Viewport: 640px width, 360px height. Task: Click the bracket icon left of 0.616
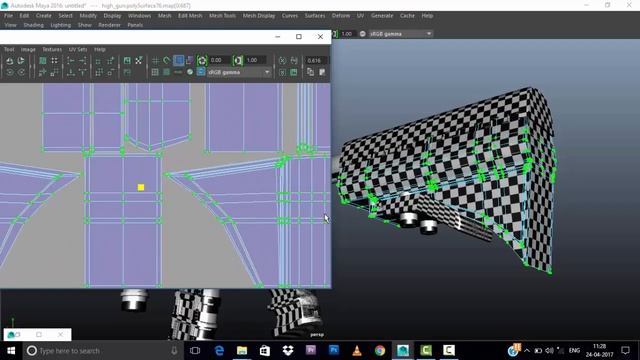pyautogui.click(x=294, y=61)
